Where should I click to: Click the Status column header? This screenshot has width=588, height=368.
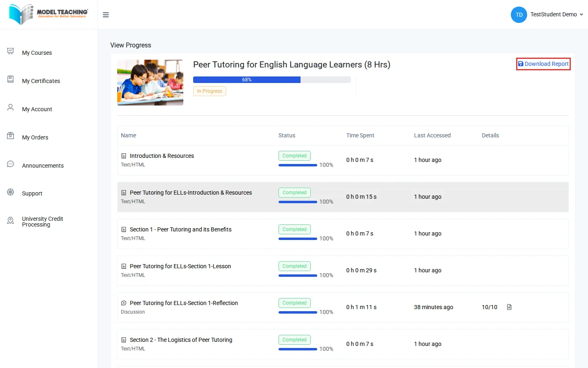[287, 135]
